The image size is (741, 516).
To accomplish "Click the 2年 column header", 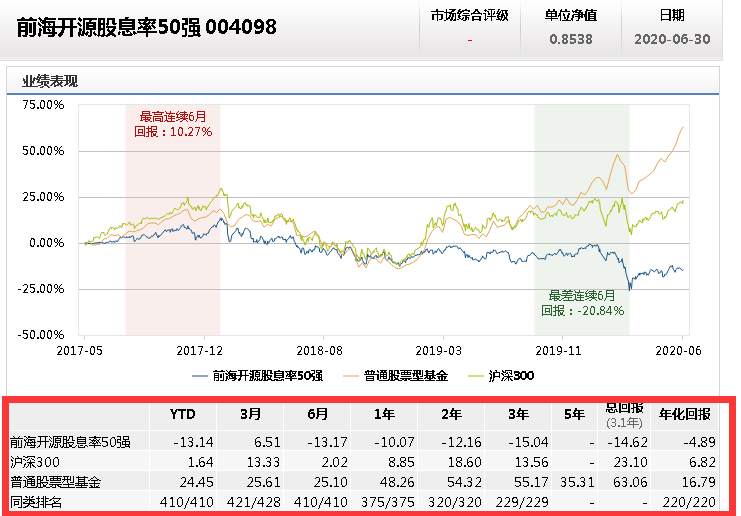I will (451, 415).
